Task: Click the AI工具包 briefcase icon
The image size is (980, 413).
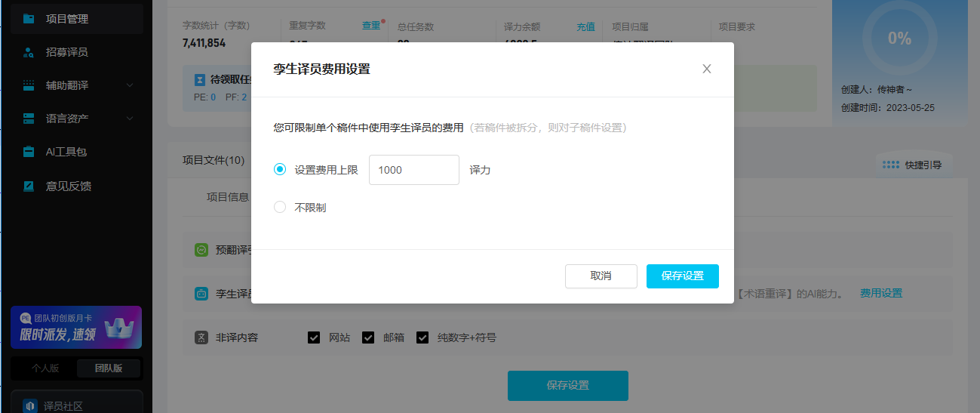Action: (x=29, y=152)
